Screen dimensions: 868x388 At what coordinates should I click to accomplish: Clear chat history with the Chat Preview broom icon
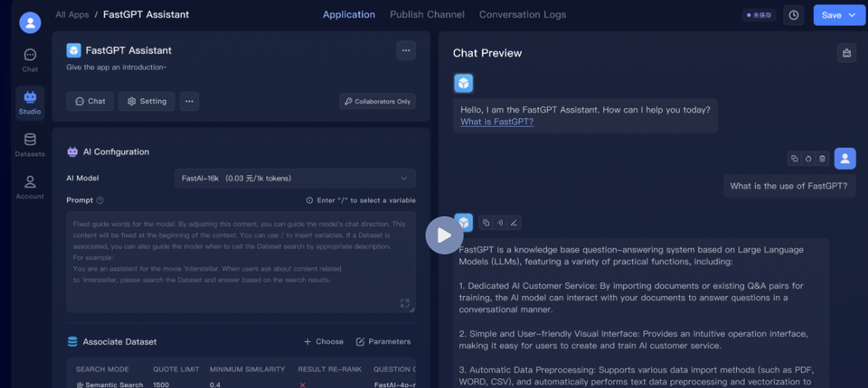point(846,53)
